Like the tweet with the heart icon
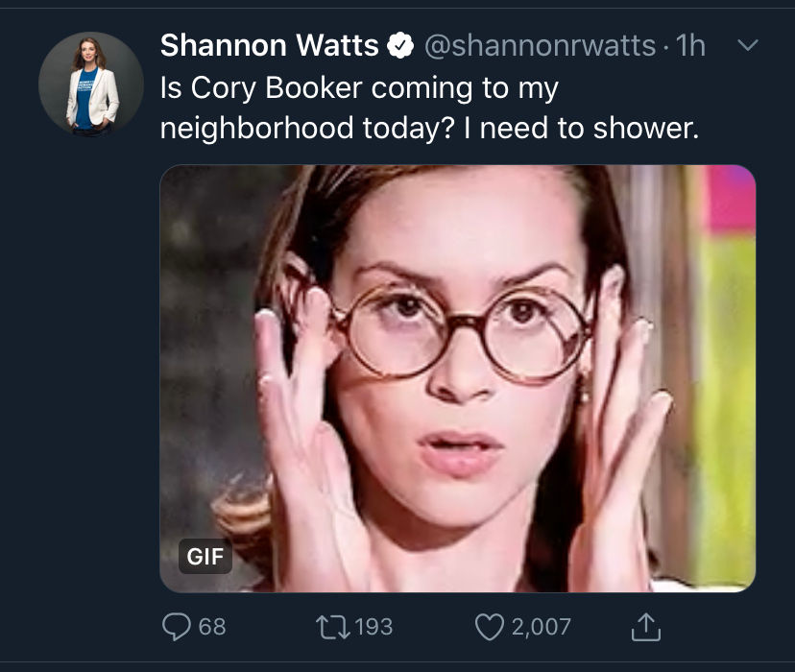 click(x=490, y=628)
